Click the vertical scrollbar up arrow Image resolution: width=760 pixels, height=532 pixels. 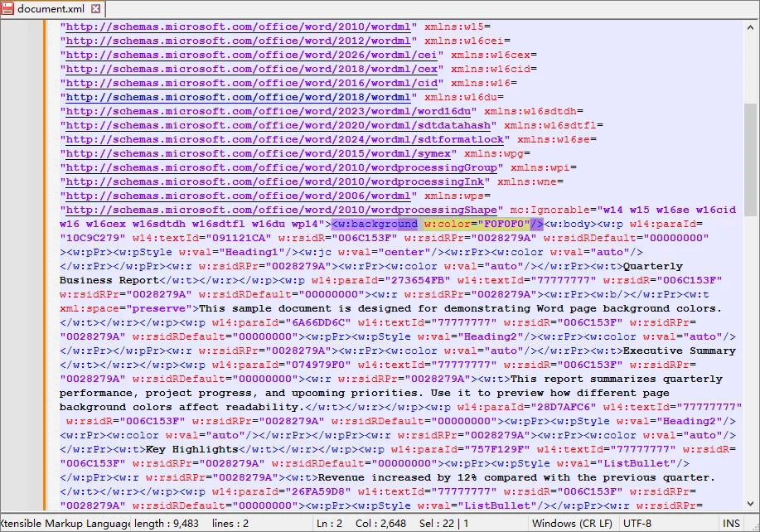[x=750, y=27]
